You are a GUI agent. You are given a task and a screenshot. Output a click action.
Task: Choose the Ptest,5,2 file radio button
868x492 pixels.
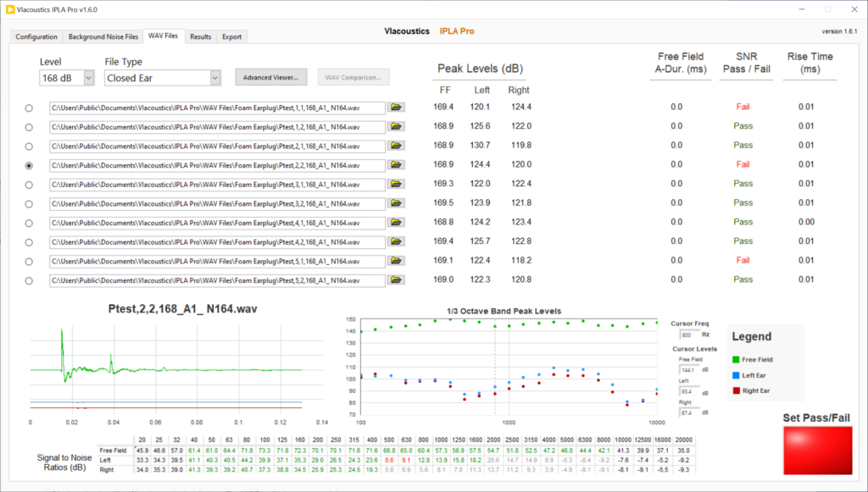[30, 280]
